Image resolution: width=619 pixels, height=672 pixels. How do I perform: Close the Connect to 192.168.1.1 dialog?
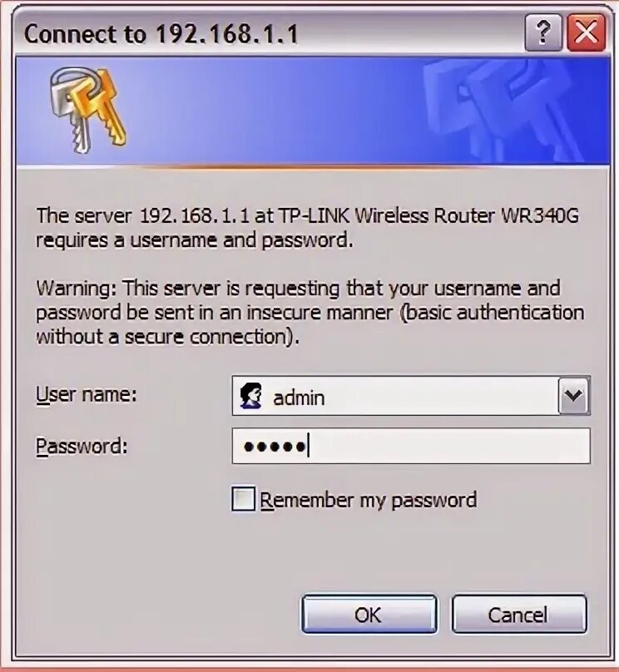coord(586,32)
